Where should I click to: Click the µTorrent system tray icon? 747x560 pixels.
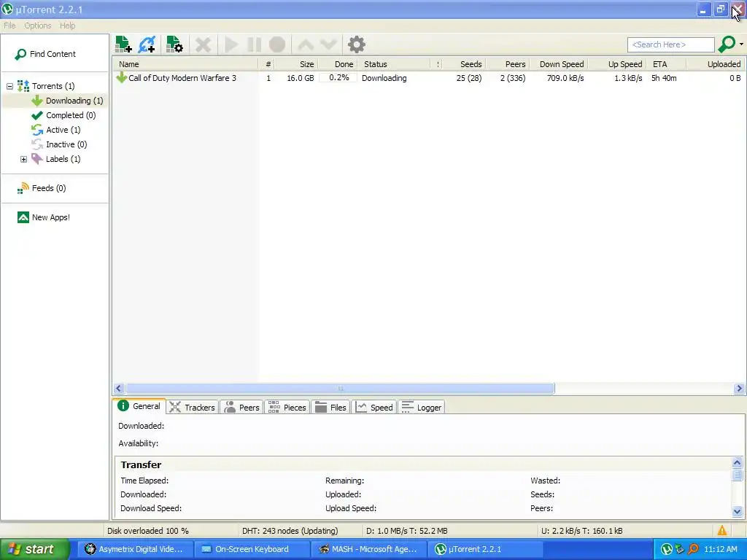[x=667, y=550]
